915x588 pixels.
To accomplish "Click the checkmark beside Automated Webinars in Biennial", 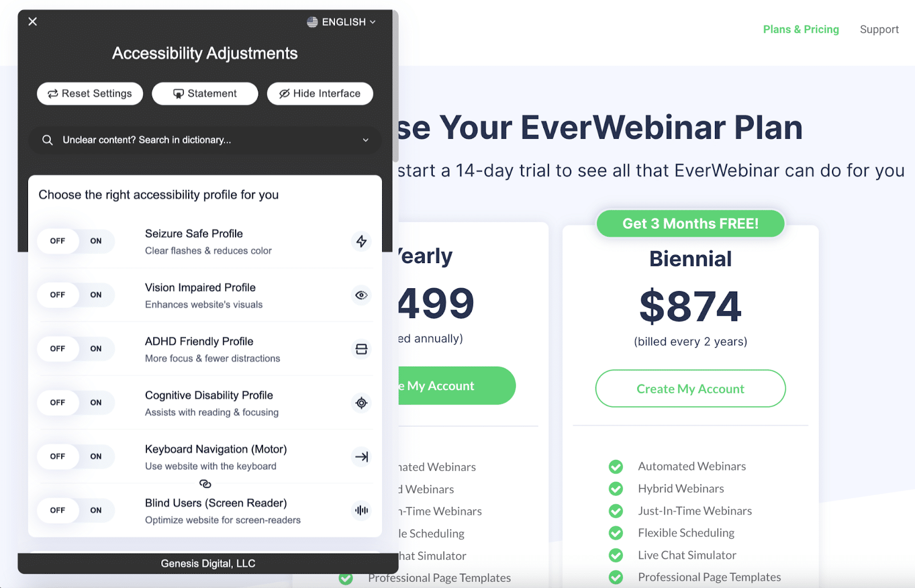I will [616, 467].
